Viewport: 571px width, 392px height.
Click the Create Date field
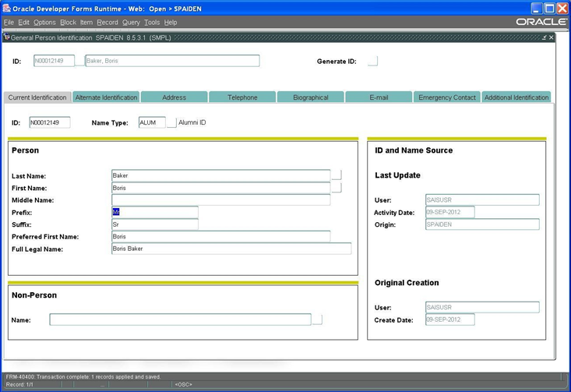[450, 320]
